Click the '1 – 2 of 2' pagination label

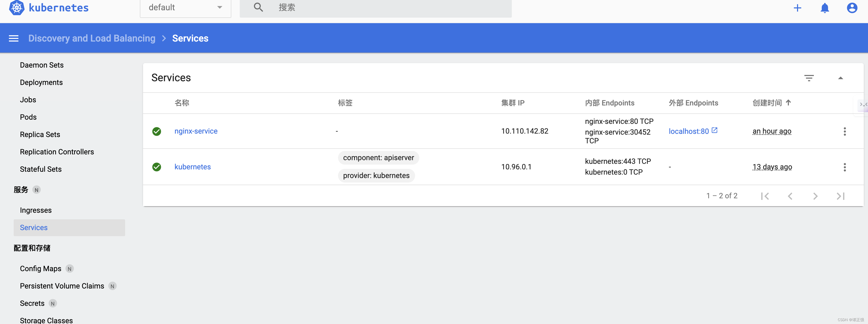coord(722,196)
